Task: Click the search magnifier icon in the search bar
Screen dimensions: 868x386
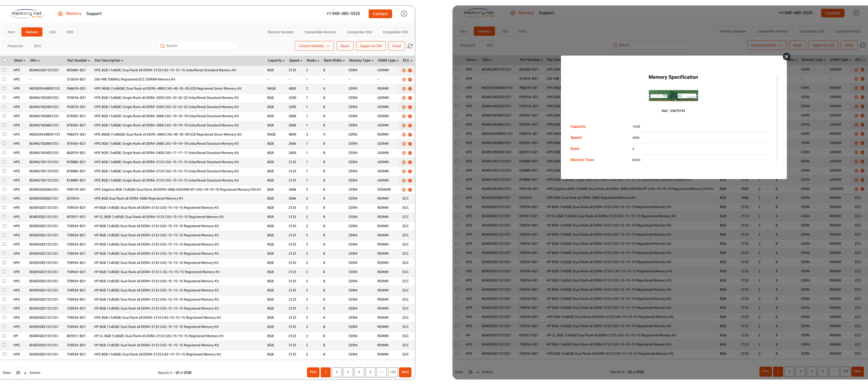Action: (163, 46)
